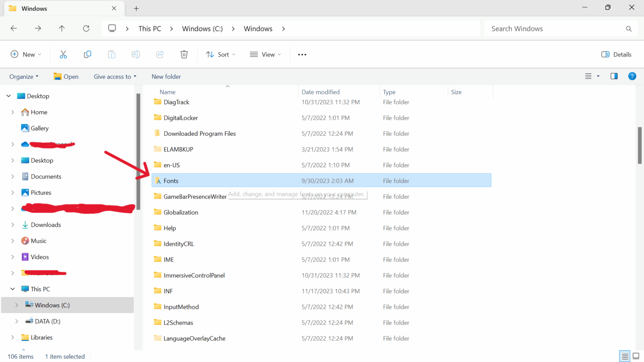644x362 pixels.
Task: Open the Give access to menu
Action: tap(114, 76)
